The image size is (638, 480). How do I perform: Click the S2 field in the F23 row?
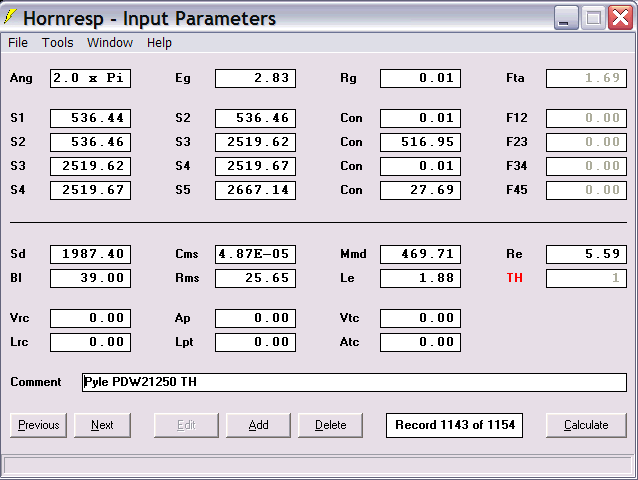point(90,142)
